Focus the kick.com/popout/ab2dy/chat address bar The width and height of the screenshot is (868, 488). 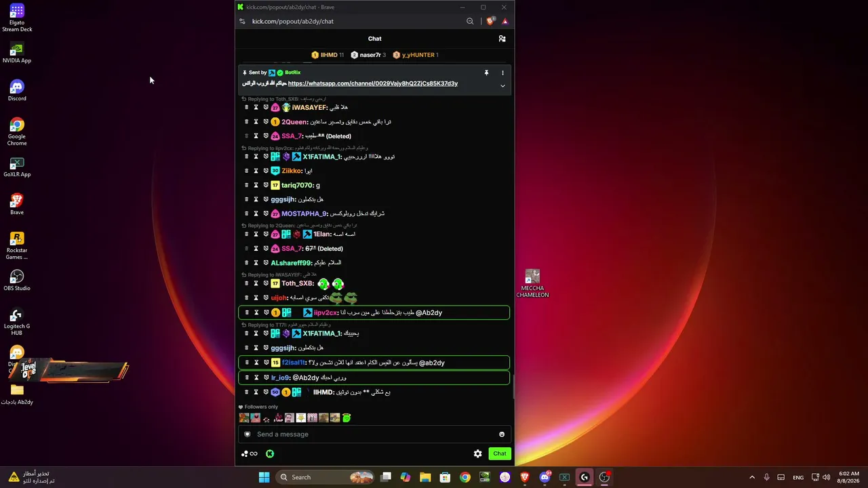293,22
